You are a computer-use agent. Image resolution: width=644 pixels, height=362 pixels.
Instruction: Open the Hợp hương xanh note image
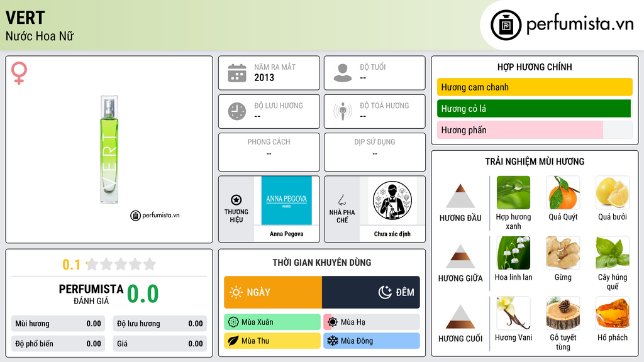(513, 192)
